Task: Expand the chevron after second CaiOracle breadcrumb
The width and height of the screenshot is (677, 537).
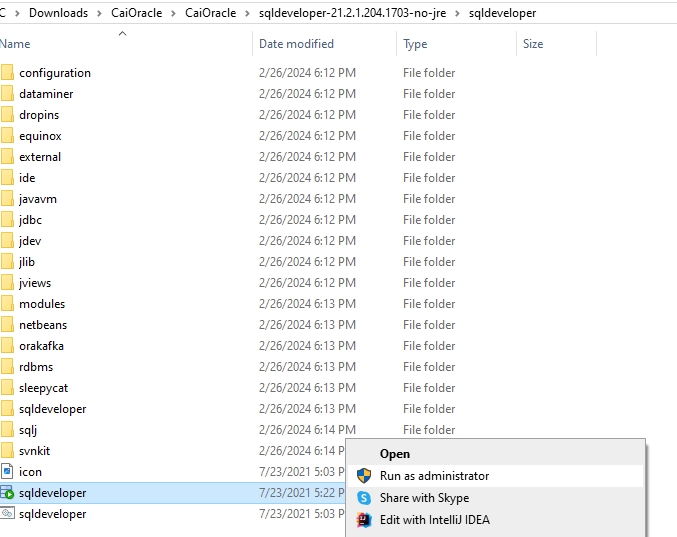Action: (x=247, y=13)
